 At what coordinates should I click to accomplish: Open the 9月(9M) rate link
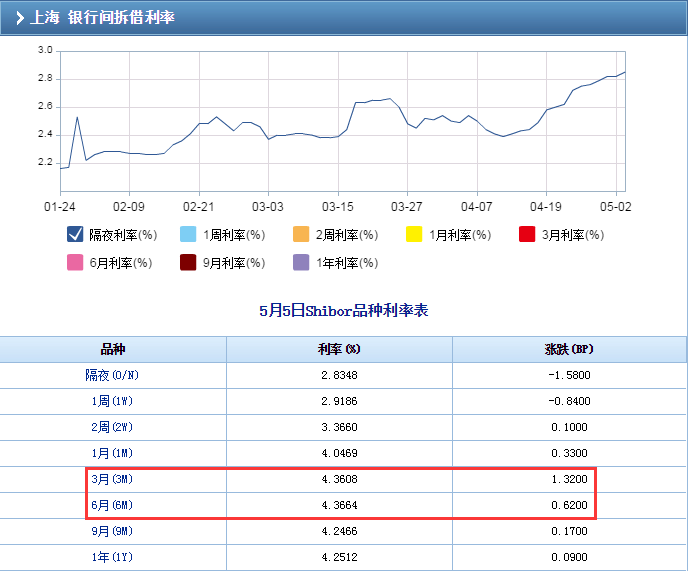pyautogui.click(x=112, y=531)
